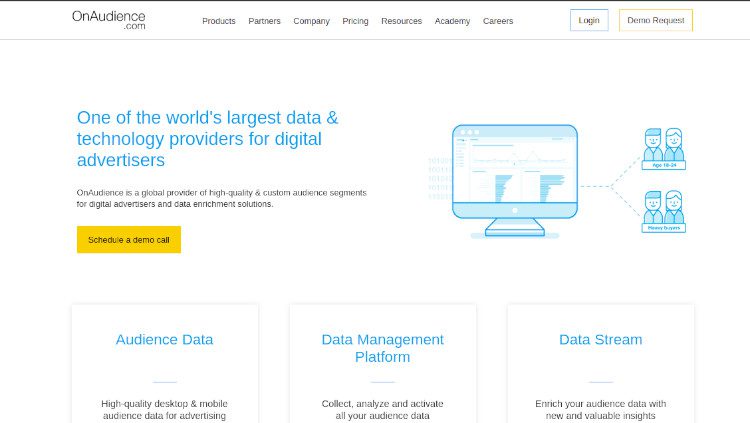Click the monitor dashboard illustration
The image size is (750, 423).
click(x=515, y=180)
